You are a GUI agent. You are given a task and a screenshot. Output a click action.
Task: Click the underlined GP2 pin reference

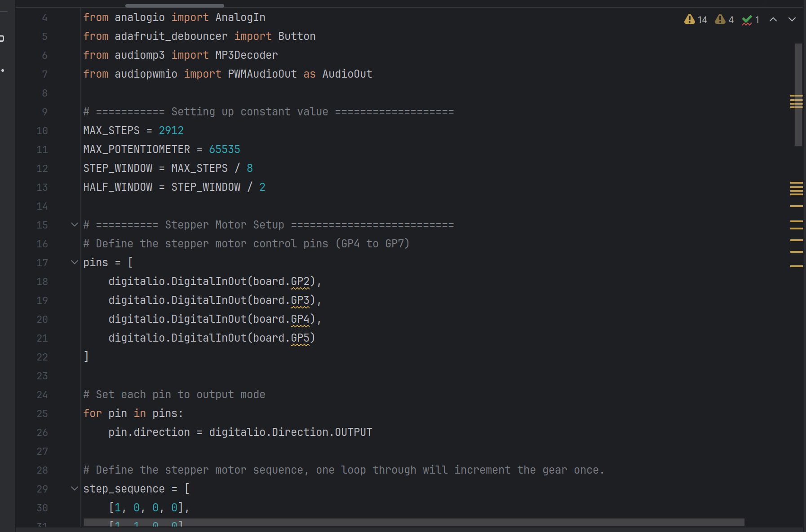[300, 281]
